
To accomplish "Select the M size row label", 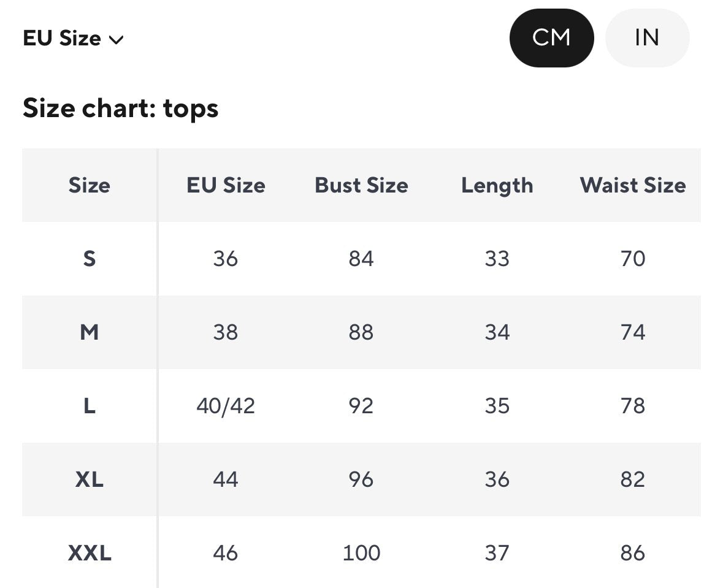I will [x=90, y=332].
